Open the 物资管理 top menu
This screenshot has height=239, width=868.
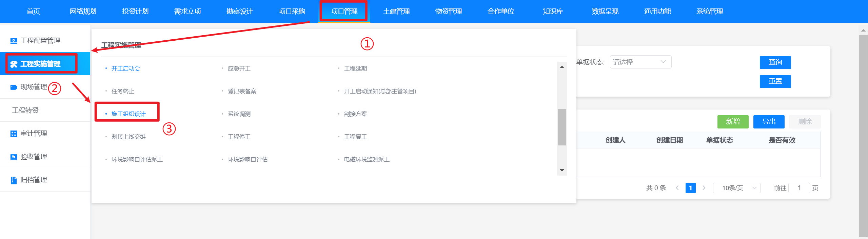point(449,11)
